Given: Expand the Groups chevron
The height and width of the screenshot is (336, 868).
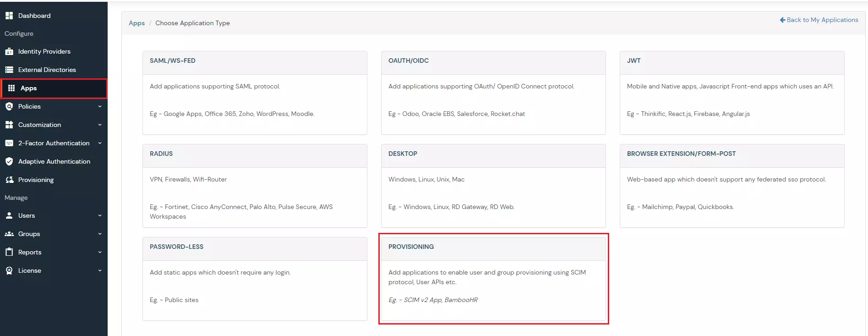Looking at the screenshot, I should click(x=100, y=234).
